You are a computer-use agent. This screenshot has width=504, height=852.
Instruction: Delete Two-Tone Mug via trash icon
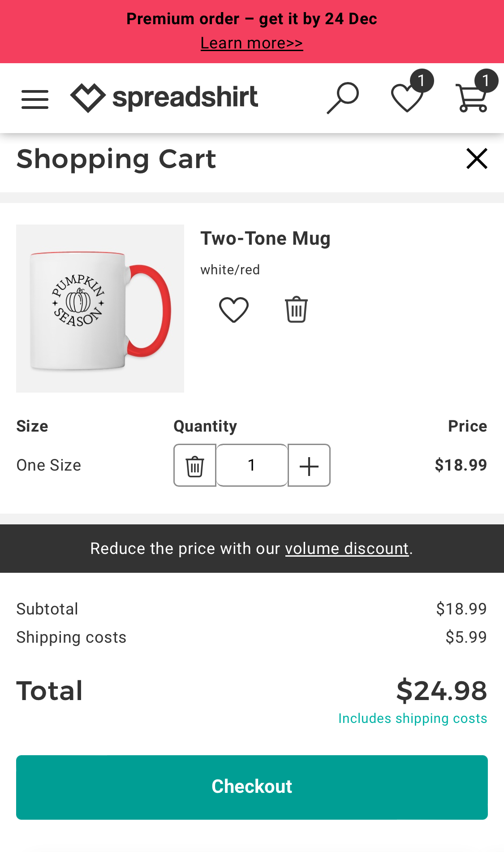coord(296,310)
